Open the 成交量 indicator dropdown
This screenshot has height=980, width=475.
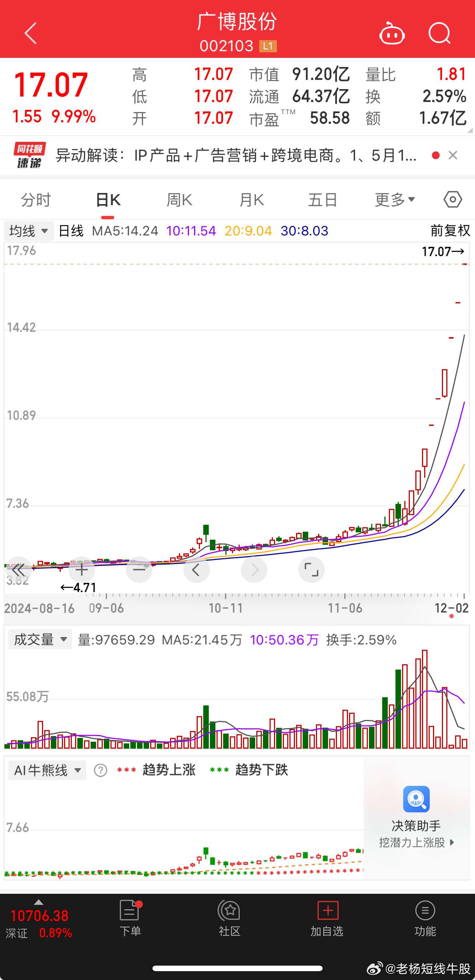(x=40, y=640)
